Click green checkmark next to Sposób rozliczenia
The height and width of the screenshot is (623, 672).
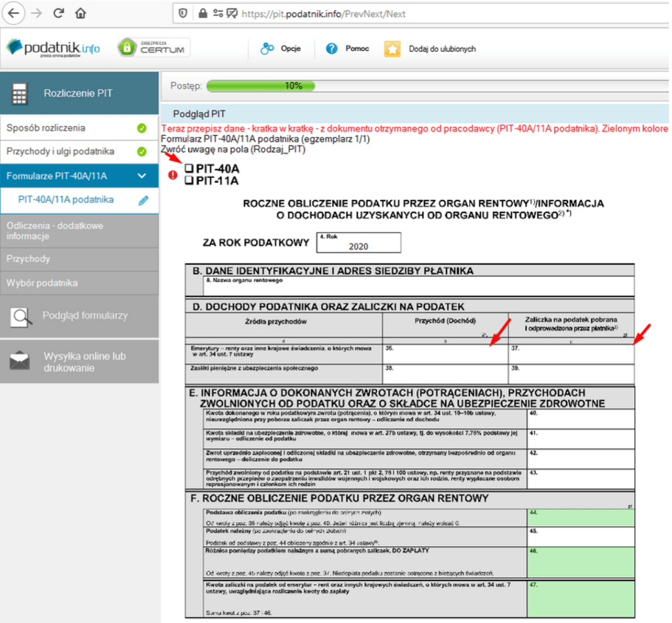point(142,128)
